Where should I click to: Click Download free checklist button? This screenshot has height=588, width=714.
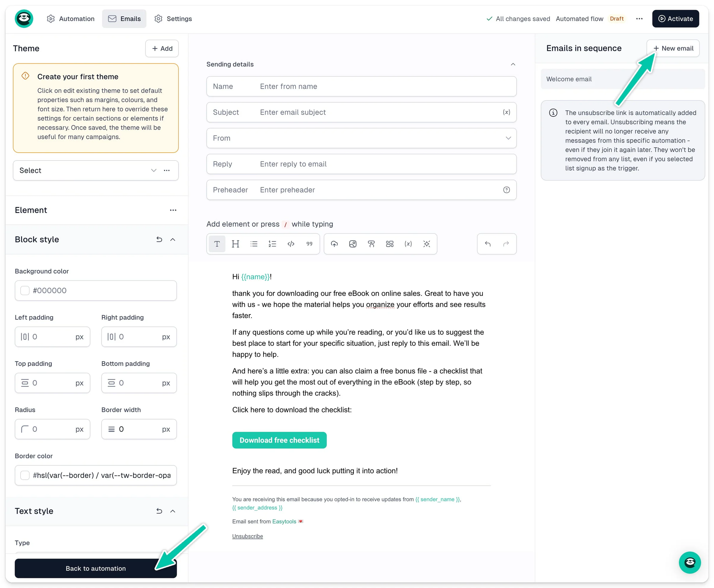tap(279, 440)
